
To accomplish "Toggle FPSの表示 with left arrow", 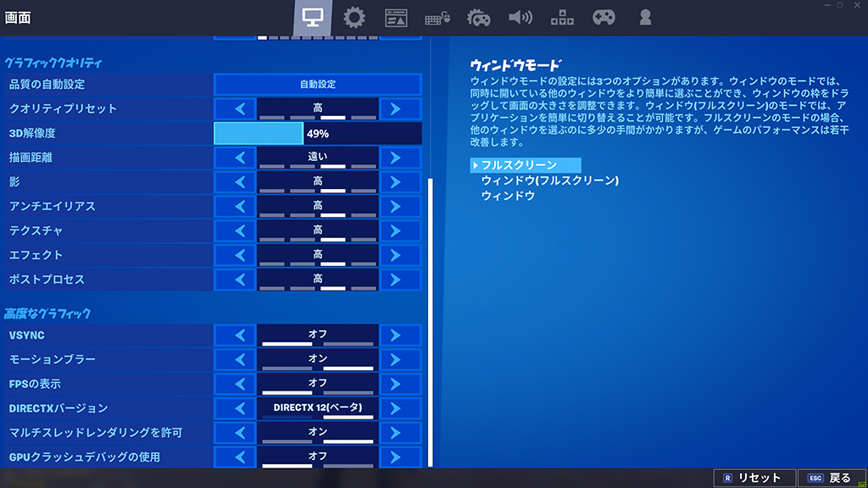I will point(235,384).
